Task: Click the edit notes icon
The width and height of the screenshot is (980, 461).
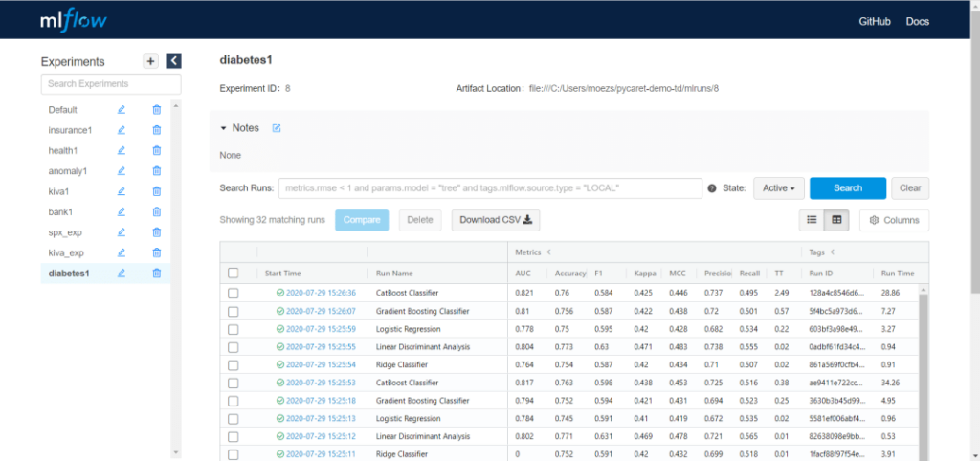Action: click(x=277, y=128)
